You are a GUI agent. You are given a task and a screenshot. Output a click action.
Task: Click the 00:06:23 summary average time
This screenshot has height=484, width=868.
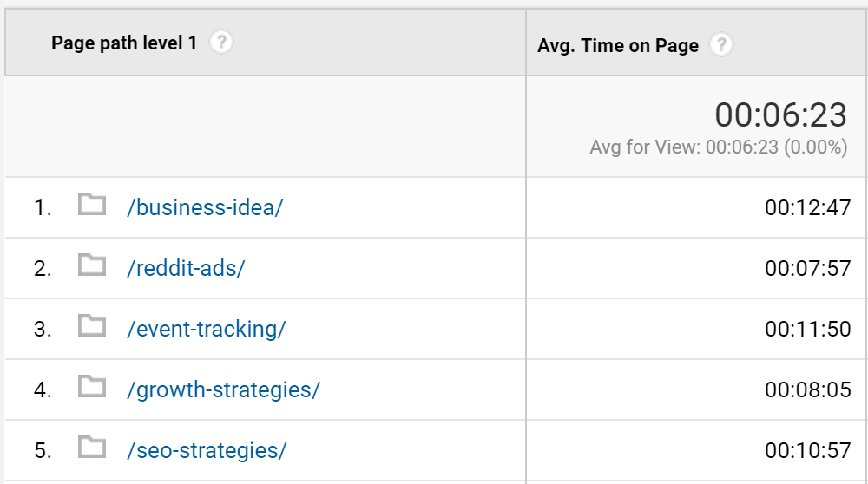tap(780, 115)
